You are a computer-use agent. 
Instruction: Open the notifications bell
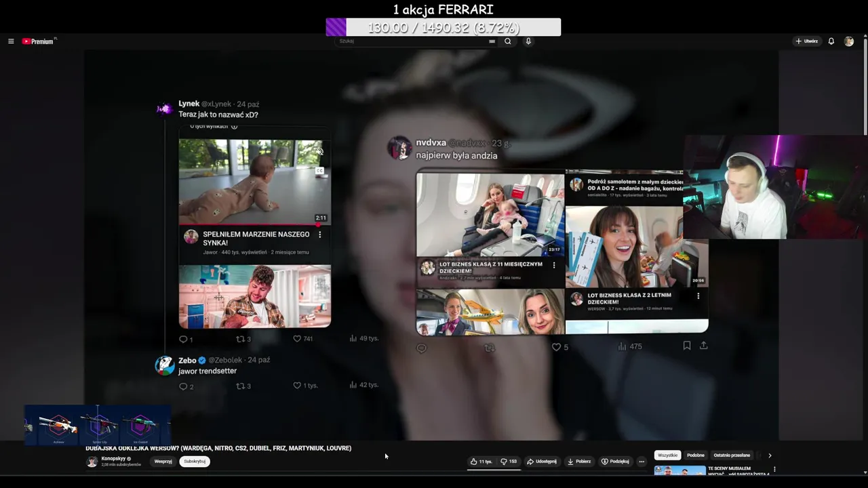(x=831, y=41)
